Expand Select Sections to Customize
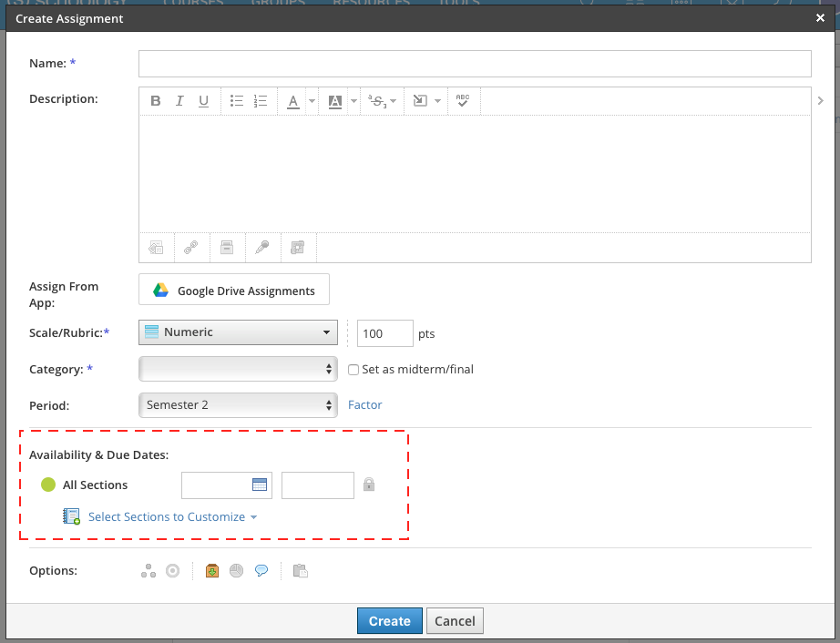This screenshot has height=643, width=840. 172,517
